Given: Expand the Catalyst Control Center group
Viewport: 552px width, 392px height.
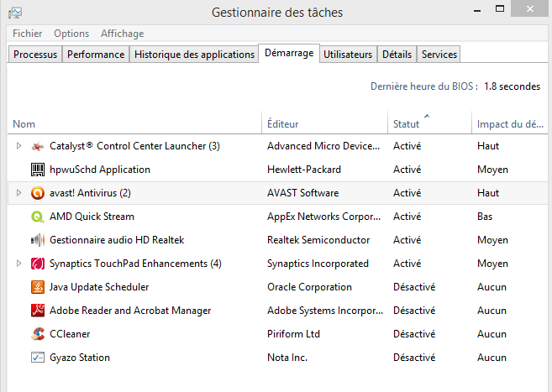Looking at the screenshot, I should [19, 146].
